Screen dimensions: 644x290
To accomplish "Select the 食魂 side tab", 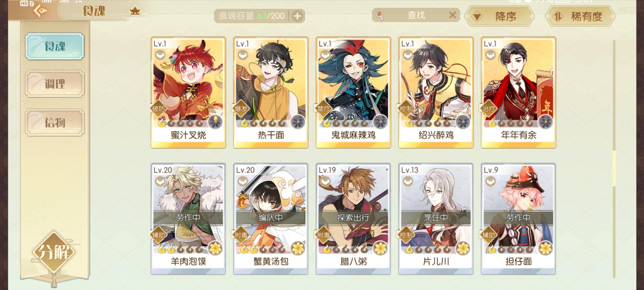I will (x=55, y=46).
